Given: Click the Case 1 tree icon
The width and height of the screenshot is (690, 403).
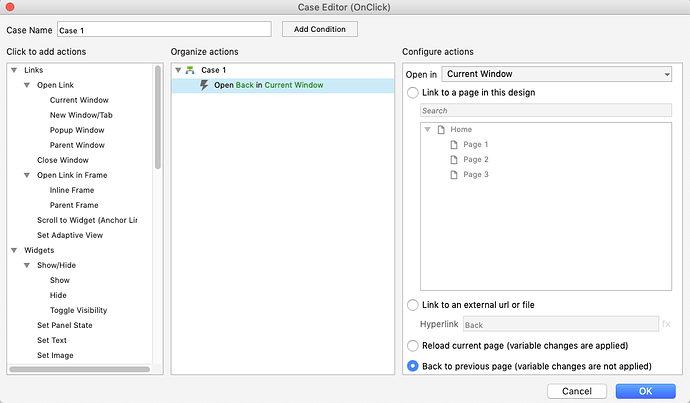Looking at the screenshot, I should point(190,70).
